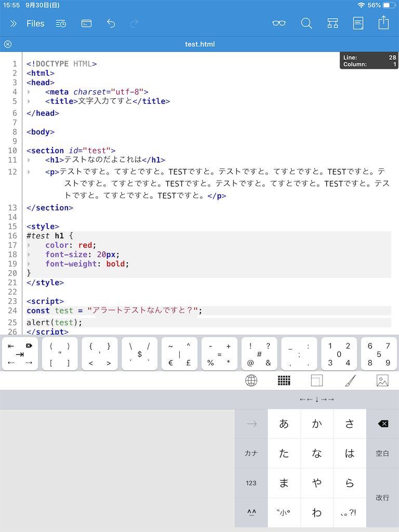Place cursor on the alert(test) line
399x532 pixels.
(x=209, y=323)
